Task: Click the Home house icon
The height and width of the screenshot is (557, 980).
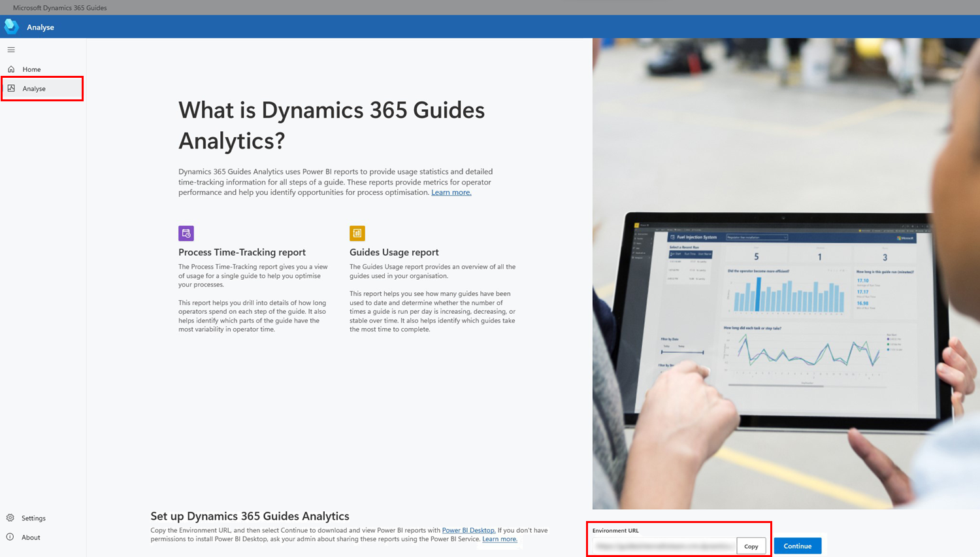Action: pos(11,69)
